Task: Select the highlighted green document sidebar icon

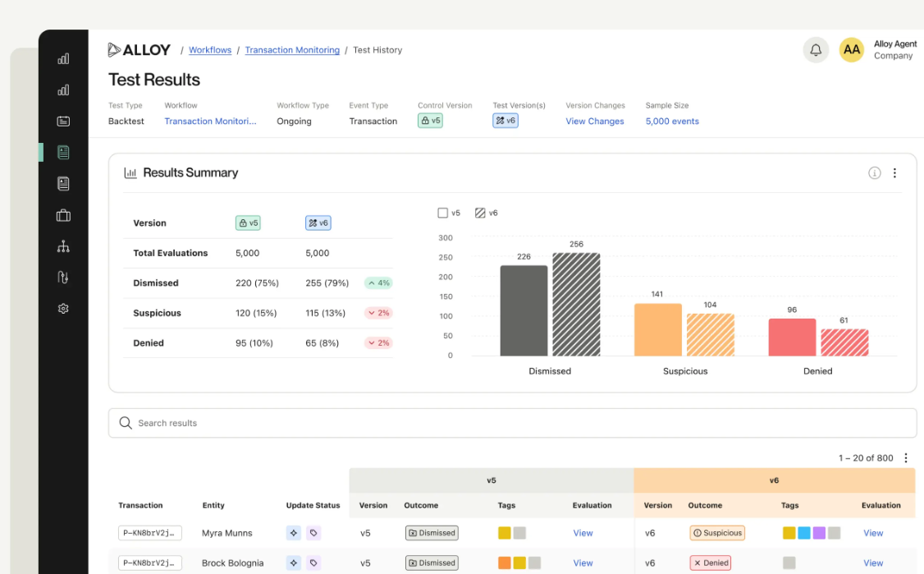Action: coord(63,152)
